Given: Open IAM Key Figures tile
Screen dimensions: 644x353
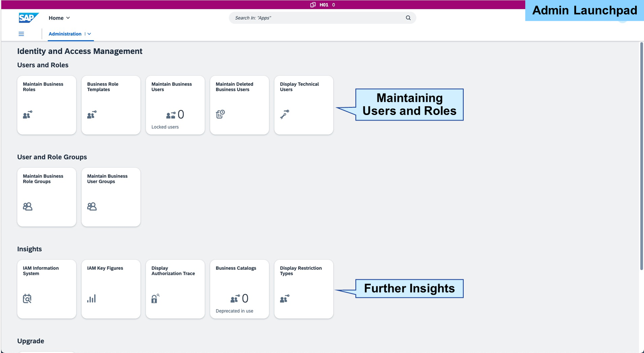Looking at the screenshot, I should pyautogui.click(x=111, y=289).
